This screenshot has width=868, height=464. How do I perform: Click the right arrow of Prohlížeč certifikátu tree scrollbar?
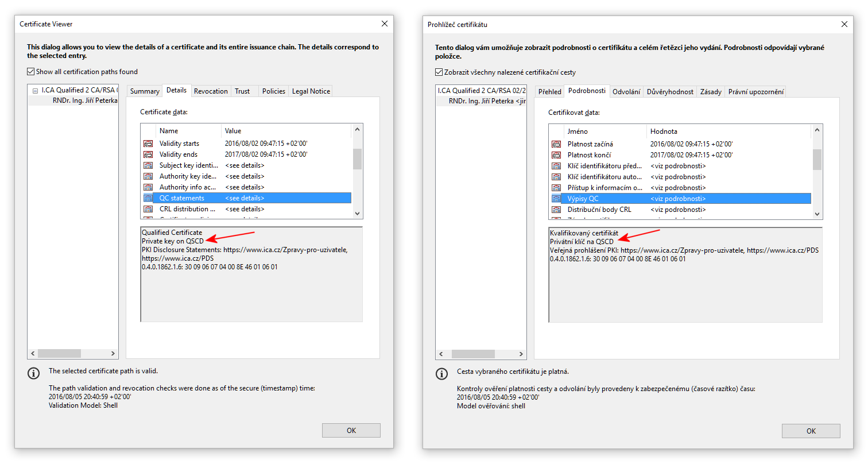coord(521,354)
